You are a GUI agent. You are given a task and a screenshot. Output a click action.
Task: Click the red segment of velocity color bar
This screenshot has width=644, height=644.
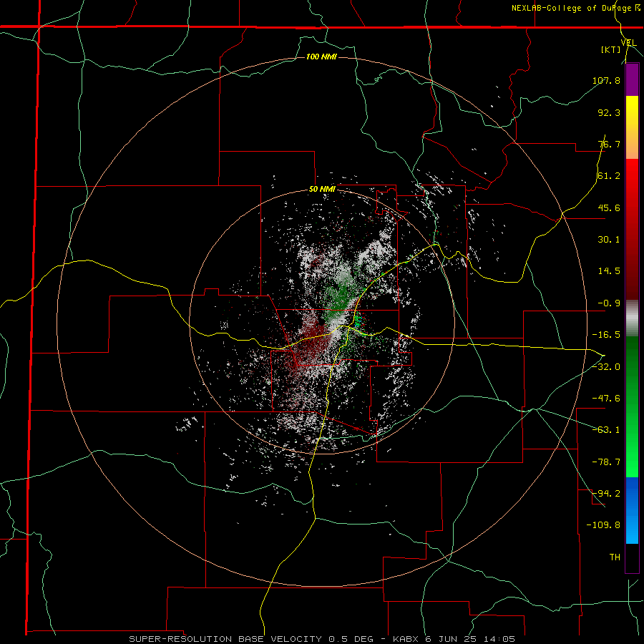pos(632,229)
